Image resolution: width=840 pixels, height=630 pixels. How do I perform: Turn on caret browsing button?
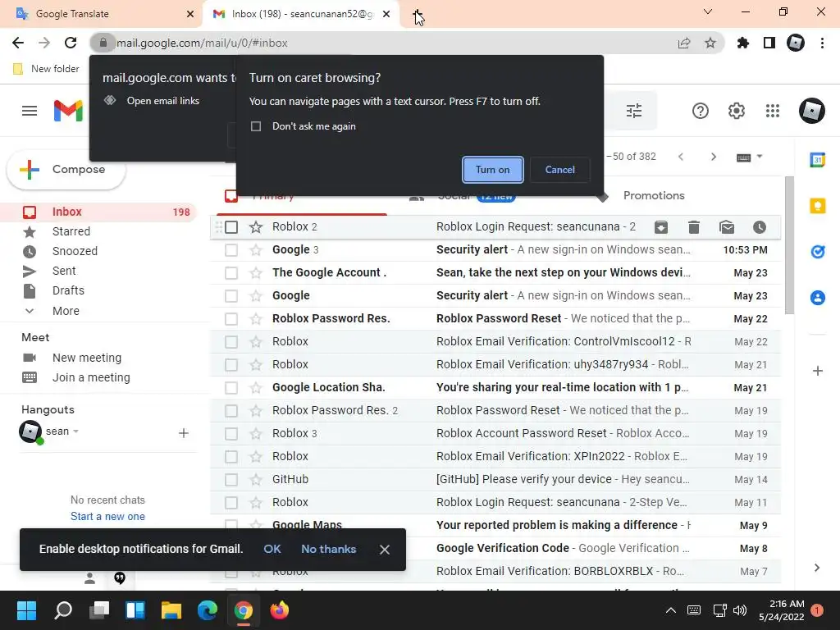492,170
